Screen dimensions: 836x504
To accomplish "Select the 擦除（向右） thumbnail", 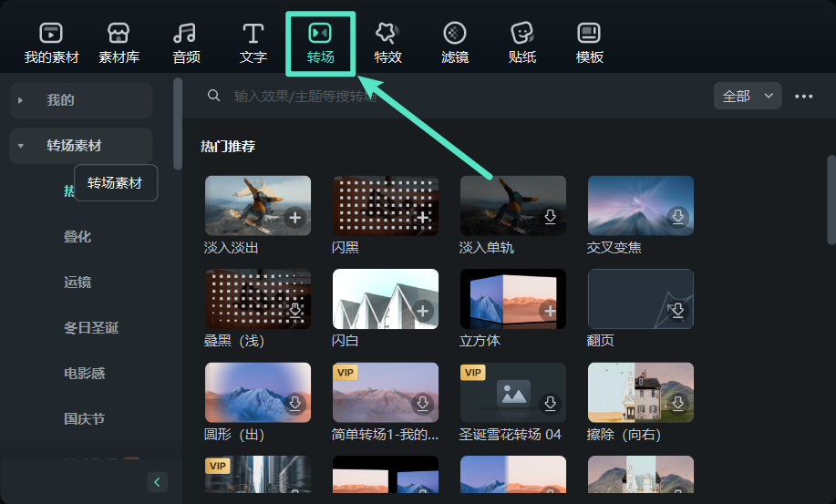I will pyautogui.click(x=641, y=393).
